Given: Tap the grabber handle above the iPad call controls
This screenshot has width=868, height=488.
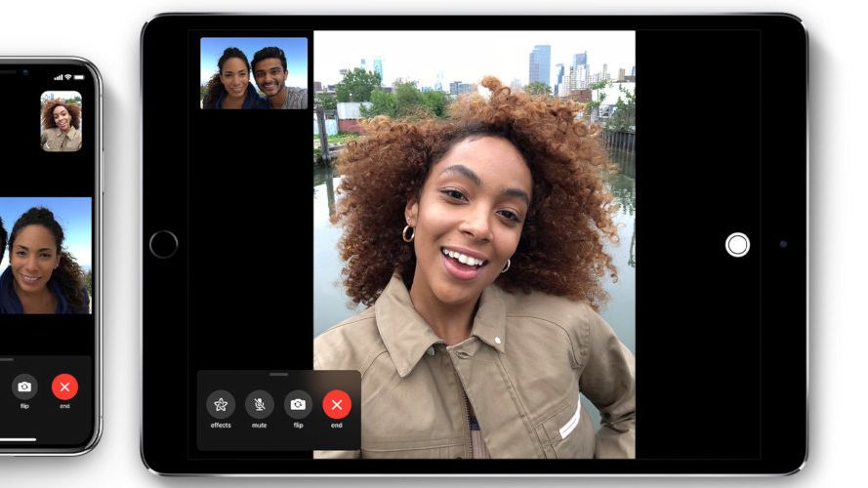Looking at the screenshot, I should pos(279,375).
